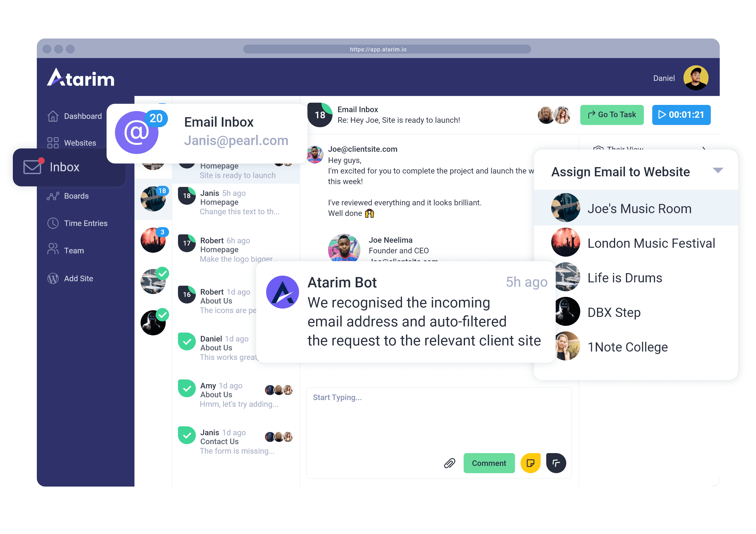Expand the Assign Email to Website dropdown
Image resolution: width=756 pixels, height=534 pixels.
718,172
